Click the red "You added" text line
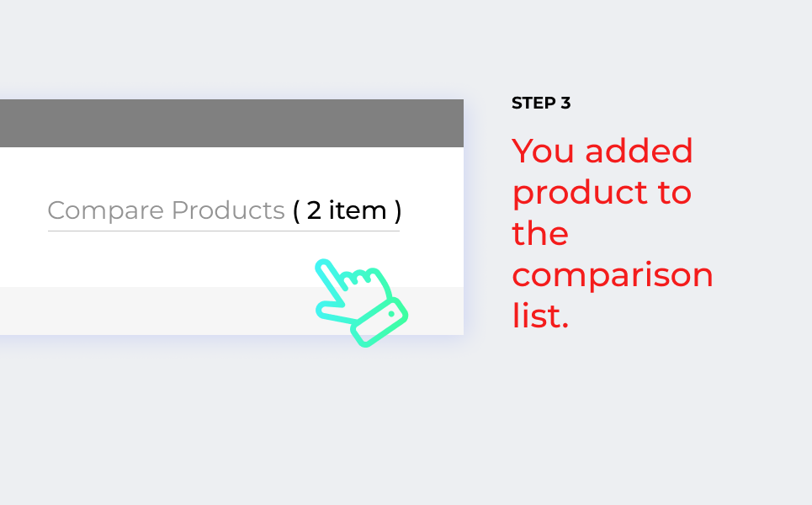Image resolution: width=812 pixels, height=505 pixels. point(602,151)
